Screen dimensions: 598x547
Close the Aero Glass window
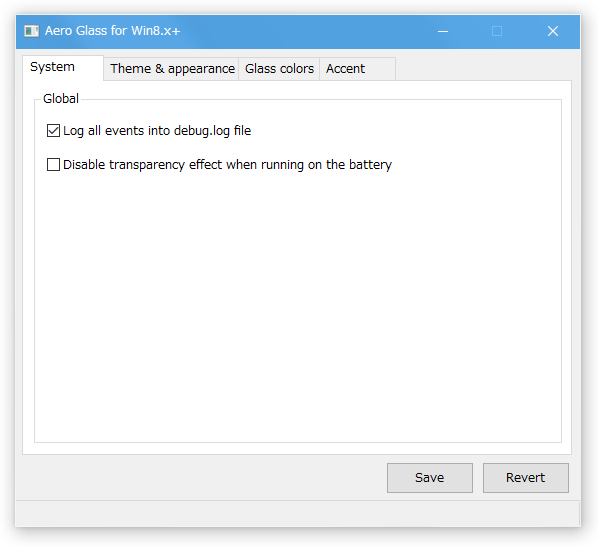point(553,31)
